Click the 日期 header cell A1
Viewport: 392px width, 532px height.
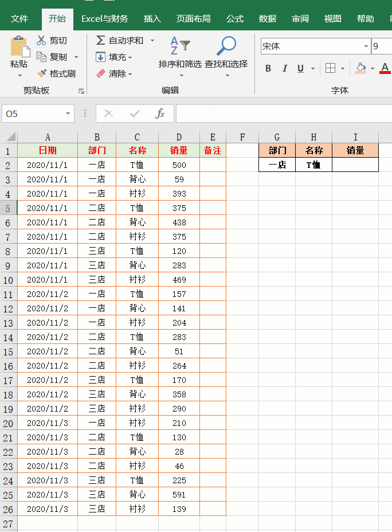[48, 150]
